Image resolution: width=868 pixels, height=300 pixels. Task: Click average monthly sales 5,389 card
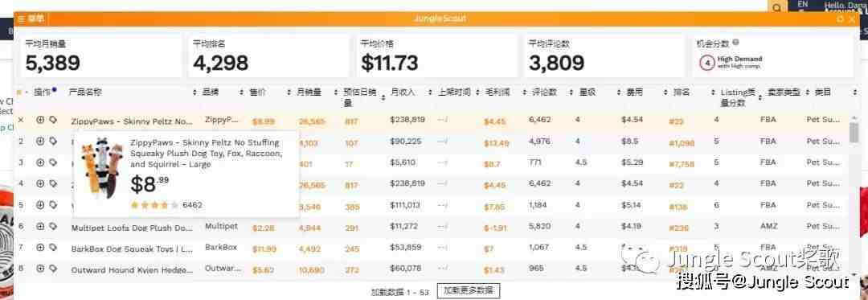(x=101, y=56)
